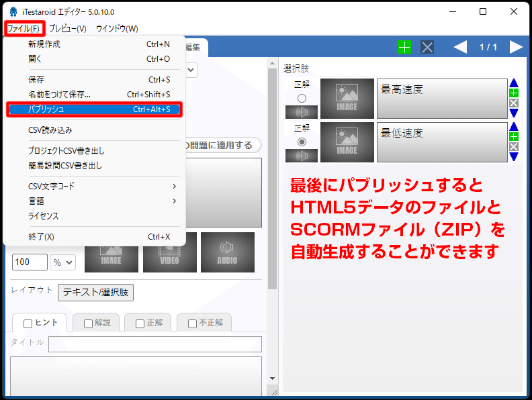Click the タイトル input field
This screenshot has width=532, height=400.
pos(155,344)
